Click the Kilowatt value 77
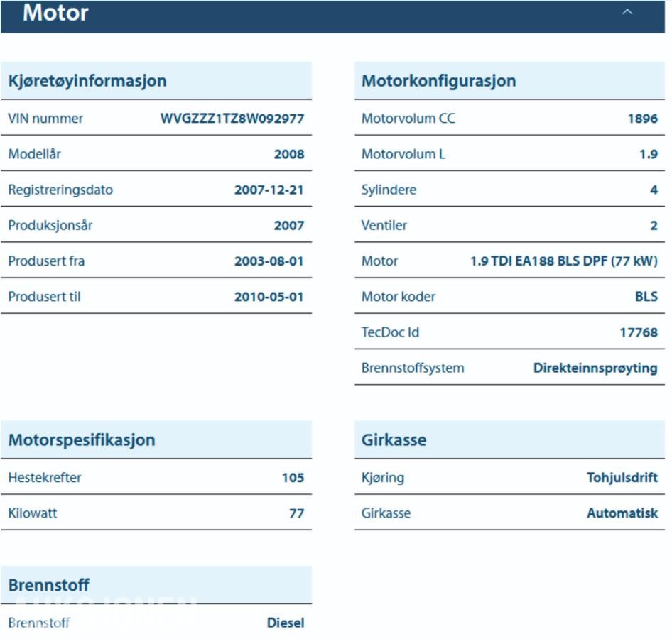Image resolution: width=672 pixels, height=639 pixels. click(x=296, y=513)
